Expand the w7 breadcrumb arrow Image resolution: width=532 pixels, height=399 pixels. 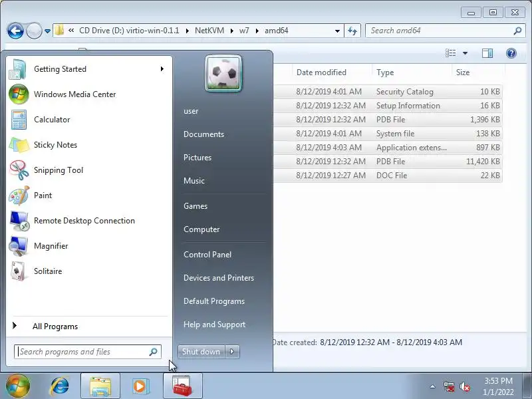(x=257, y=31)
